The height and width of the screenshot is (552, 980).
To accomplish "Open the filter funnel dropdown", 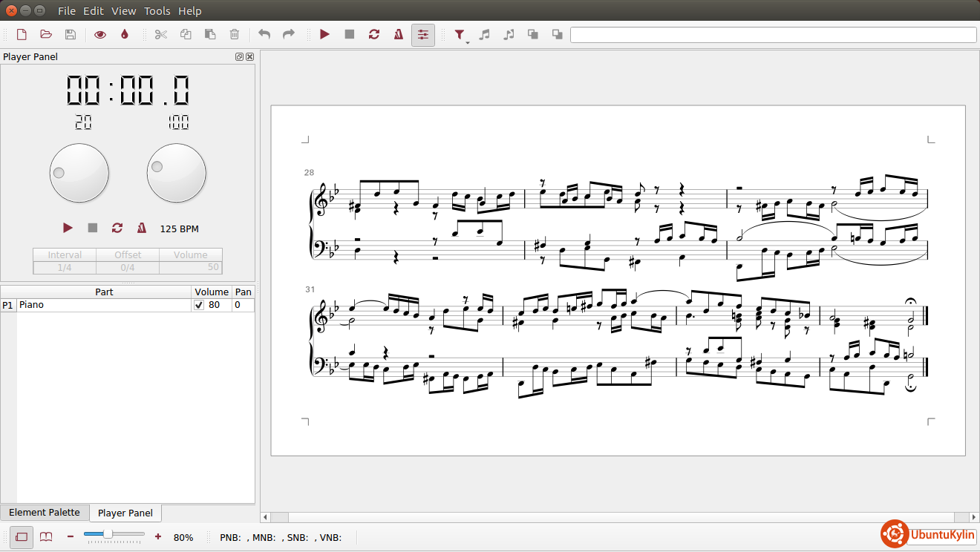I will pyautogui.click(x=460, y=35).
